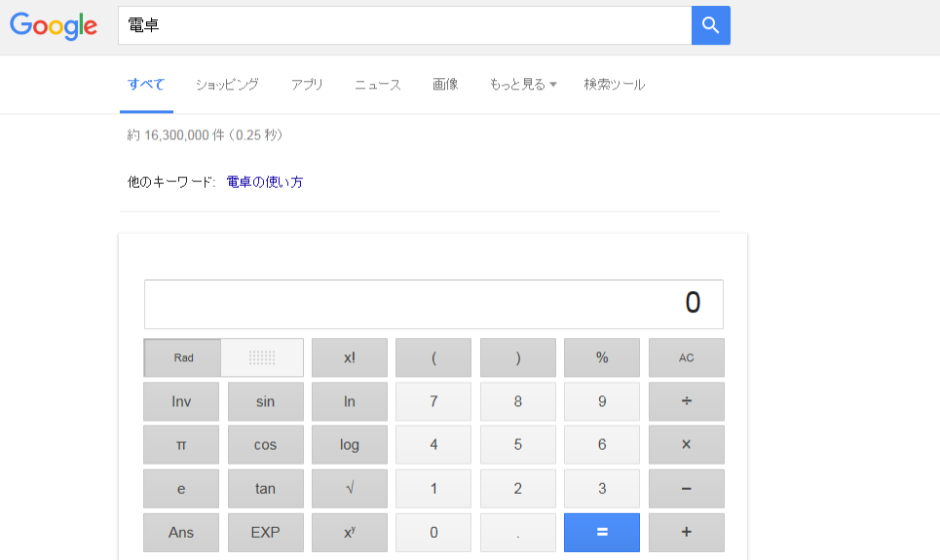Screen dimensions: 940x560
Task: Click the subtraction − key
Action: tap(687, 489)
